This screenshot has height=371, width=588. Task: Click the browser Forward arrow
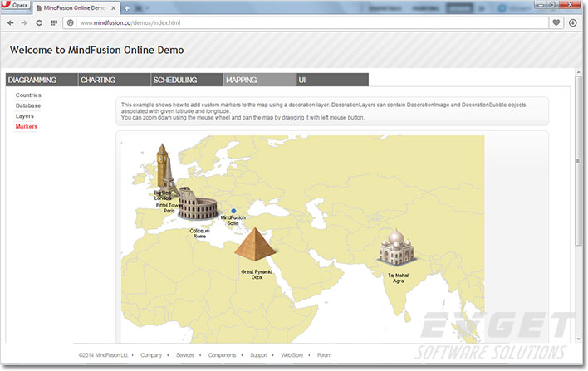(x=24, y=23)
